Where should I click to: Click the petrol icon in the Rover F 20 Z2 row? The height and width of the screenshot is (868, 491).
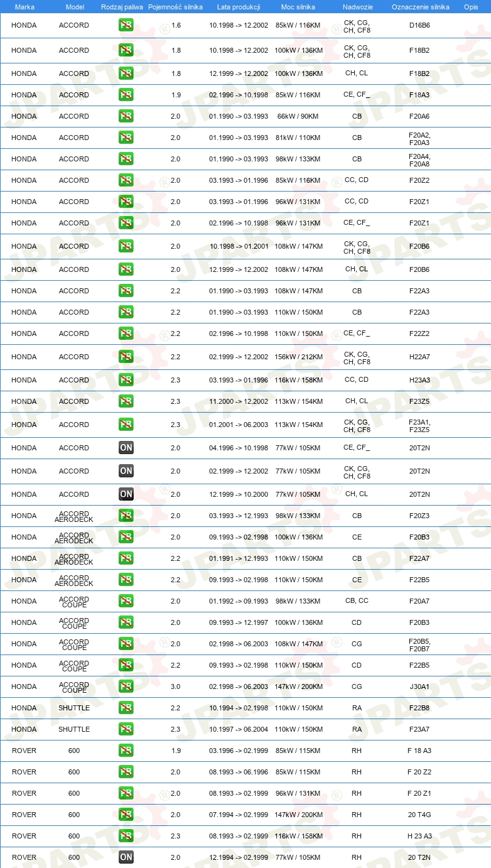(126, 772)
